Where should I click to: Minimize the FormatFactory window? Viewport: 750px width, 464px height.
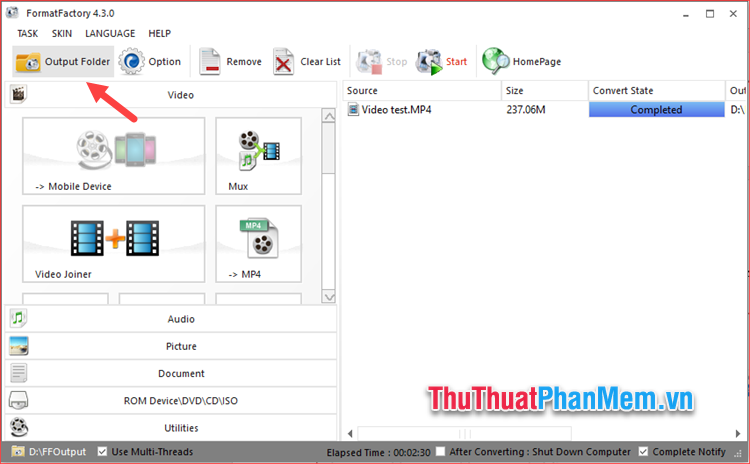(x=686, y=14)
